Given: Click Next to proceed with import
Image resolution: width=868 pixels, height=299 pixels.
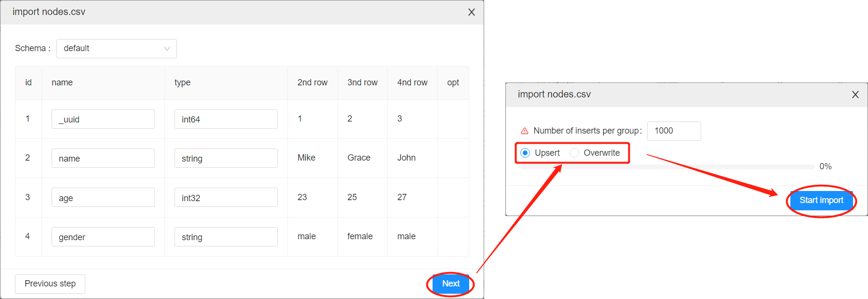Looking at the screenshot, I should [451, 284].
